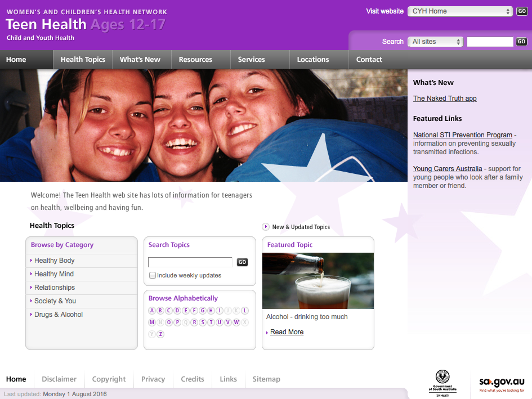Click Read More under Featured Topic
Viewport: 532px width, 399px height.
click(x=287, y=332)
